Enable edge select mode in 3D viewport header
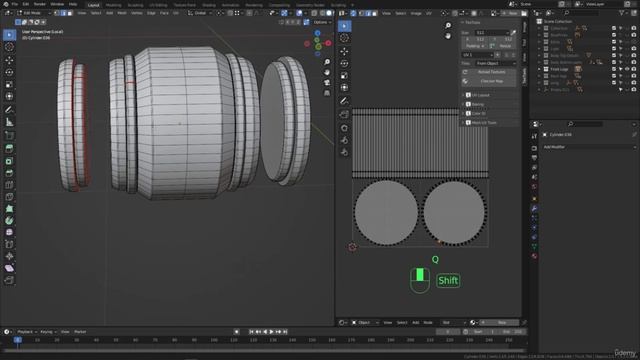Viewport: 640px width, 360px height. (x=63, y=13)
